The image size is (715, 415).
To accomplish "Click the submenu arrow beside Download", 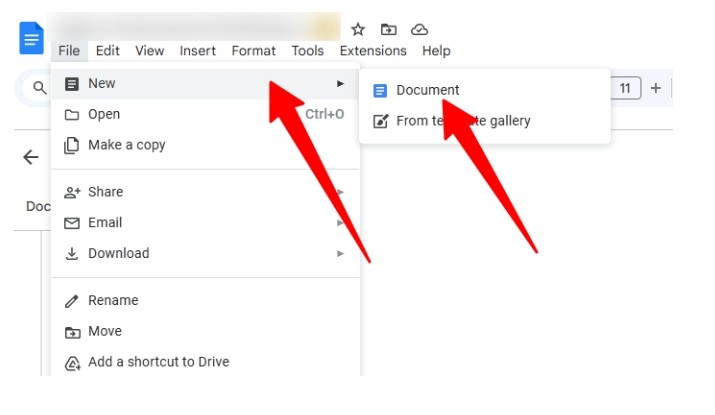I will coord(340,253).
